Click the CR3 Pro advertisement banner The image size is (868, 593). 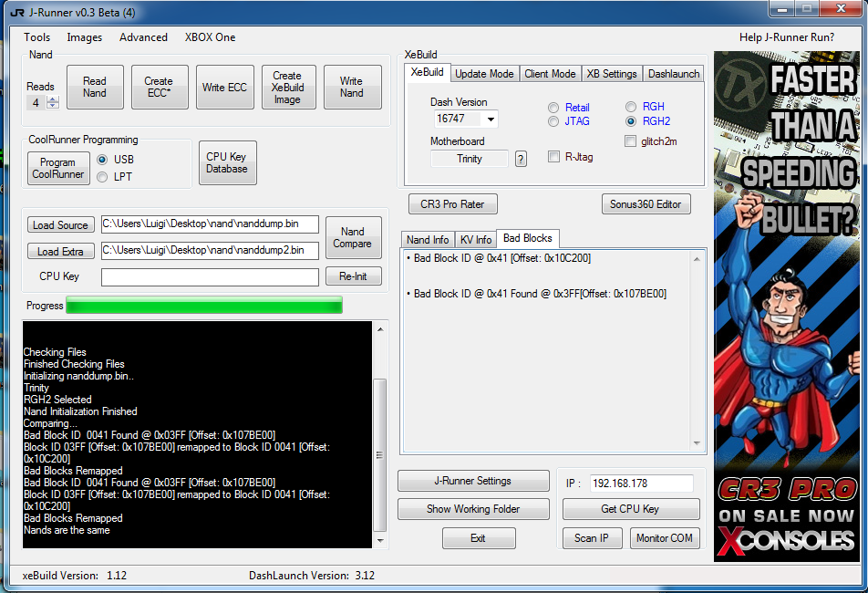pos(786,307)
